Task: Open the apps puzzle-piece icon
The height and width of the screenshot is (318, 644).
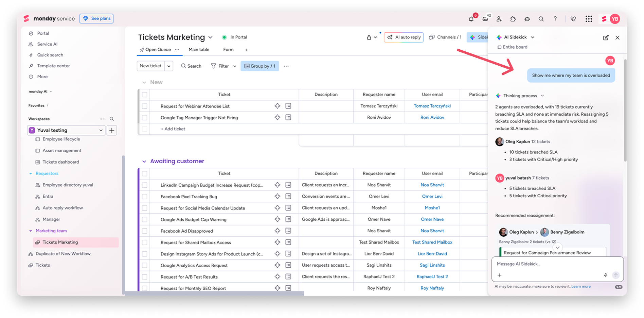Action: (513, 19)
